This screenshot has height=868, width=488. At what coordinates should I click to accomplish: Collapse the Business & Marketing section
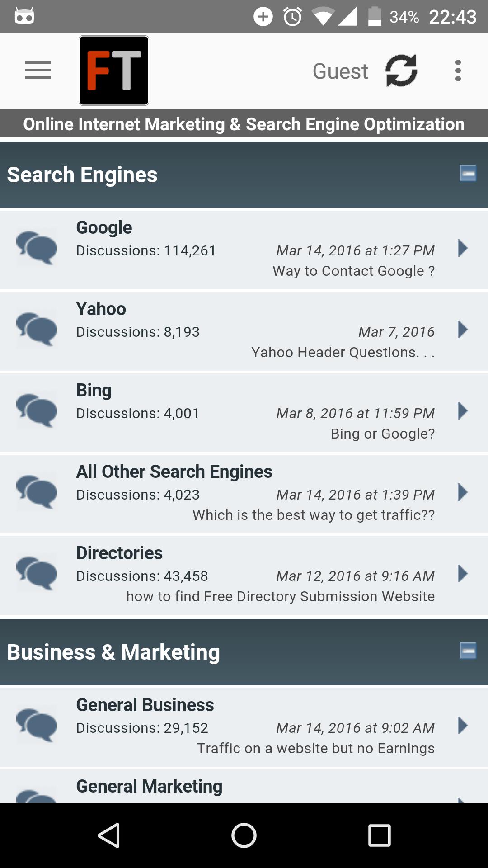468,651
